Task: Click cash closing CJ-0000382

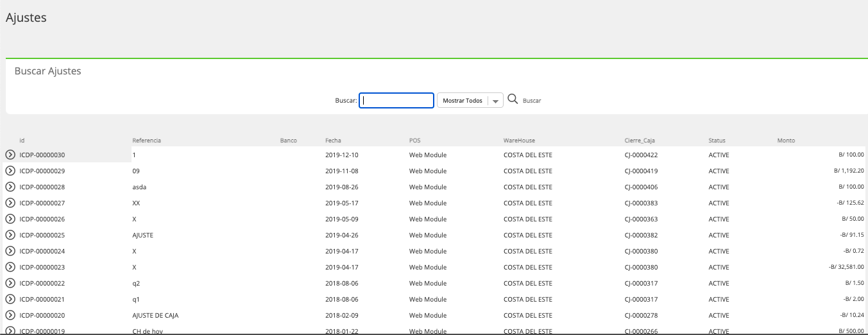Action: tap(641, 235)
